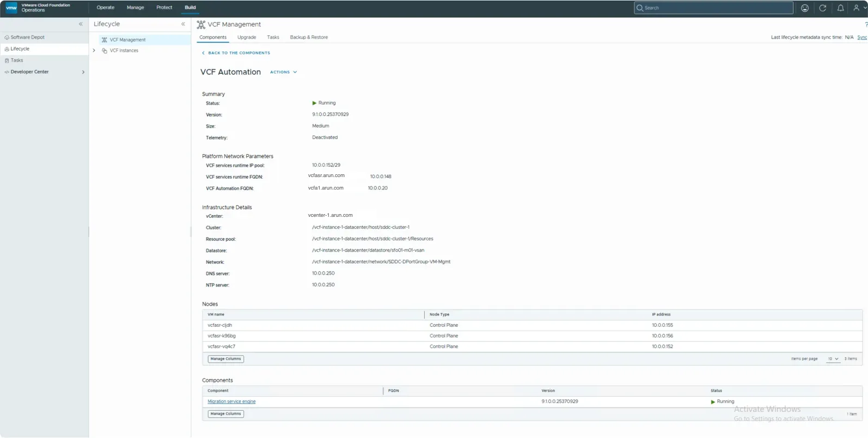Click the VCF Management header icon
Viewport: 868px width, 438px height.
coord(201,25)
